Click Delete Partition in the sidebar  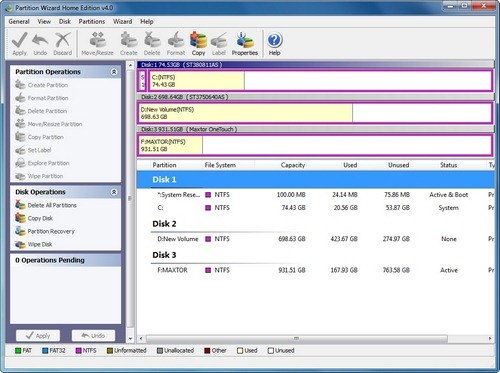pos(41,111)
